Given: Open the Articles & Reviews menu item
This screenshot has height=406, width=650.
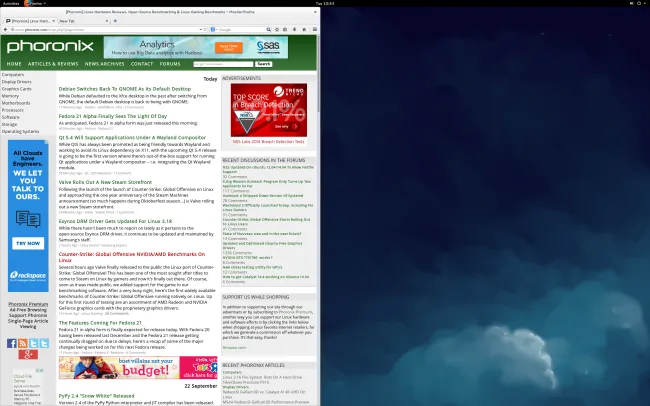Looking at the screenshot, I should coord(54,64).
